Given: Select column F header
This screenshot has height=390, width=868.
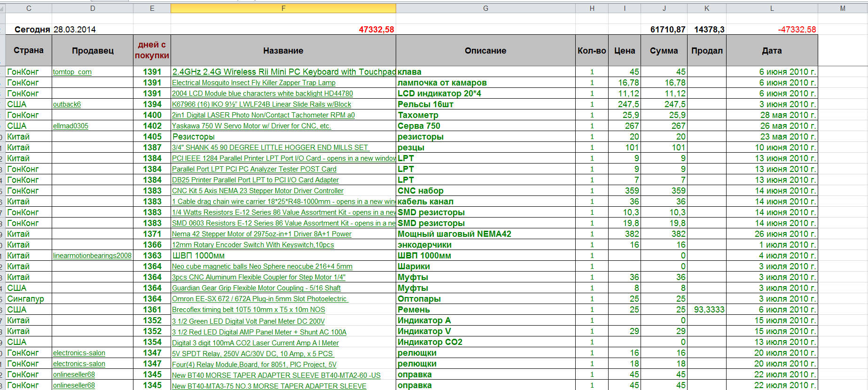Looking at the screenshot, I should (283, 8).
